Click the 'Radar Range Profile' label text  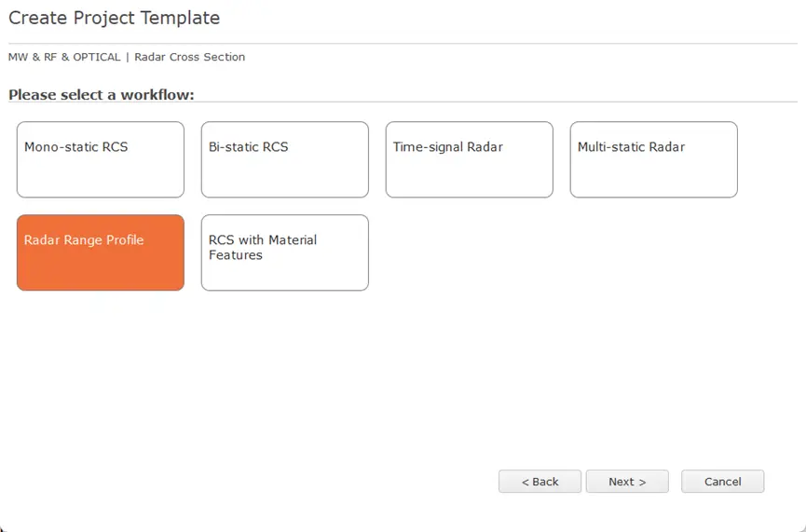pos(84,240)
